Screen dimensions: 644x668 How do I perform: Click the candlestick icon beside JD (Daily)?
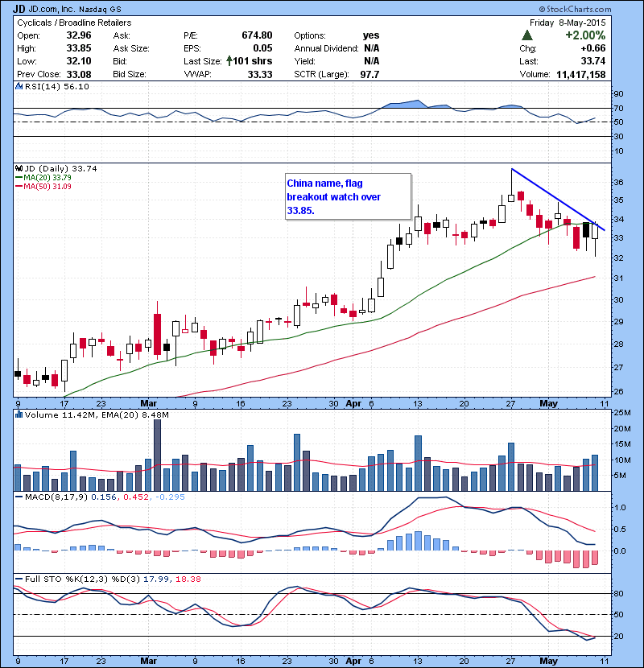[x=19, y=169]
